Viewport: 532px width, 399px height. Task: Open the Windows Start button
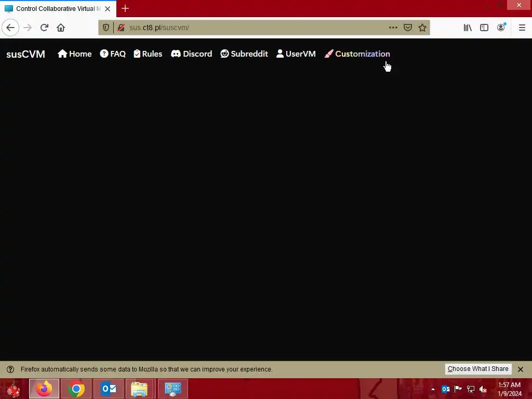pyautogui.click(x=14, y=389)
